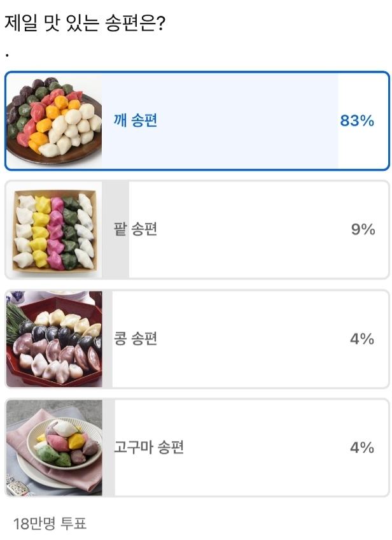The height and width of the screenshot is (540, 392).
Task: Click the 팥 송편 thumbnail image
Action: [54, 230]
